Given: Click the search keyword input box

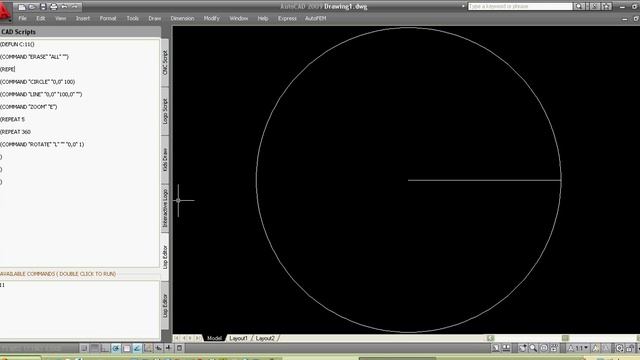Looking at the screenshot, I should point(520,6).
